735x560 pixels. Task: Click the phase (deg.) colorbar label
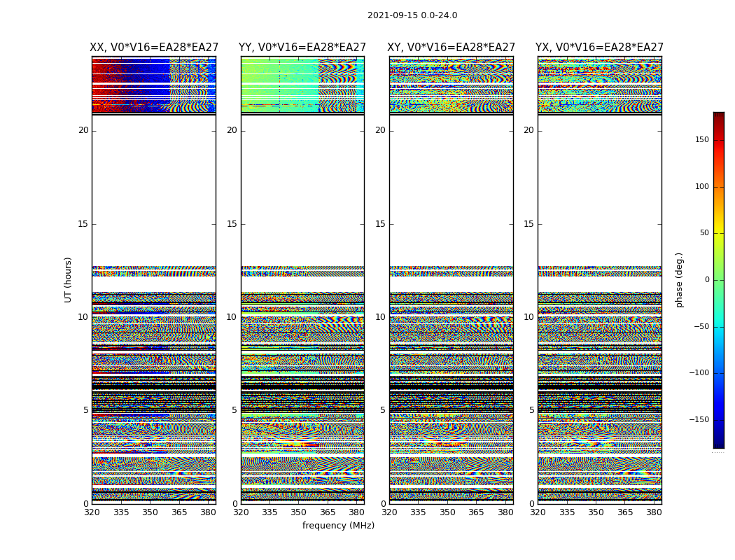tap(679, 280)
